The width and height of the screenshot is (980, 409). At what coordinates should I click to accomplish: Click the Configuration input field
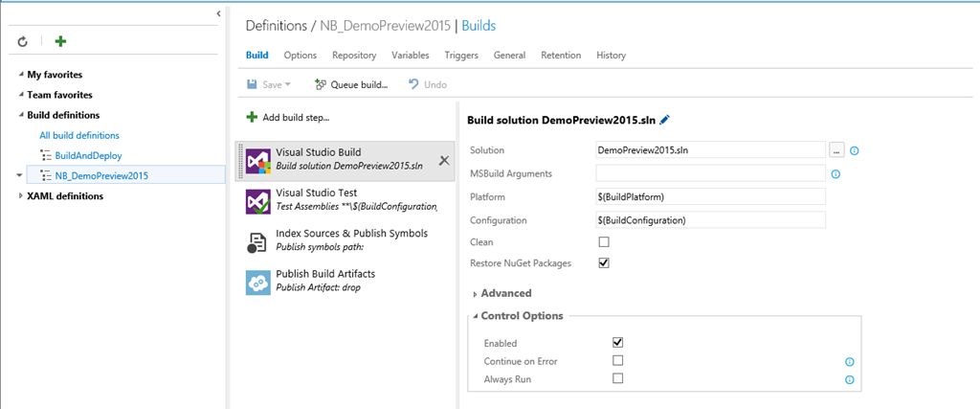pos(711,220)
